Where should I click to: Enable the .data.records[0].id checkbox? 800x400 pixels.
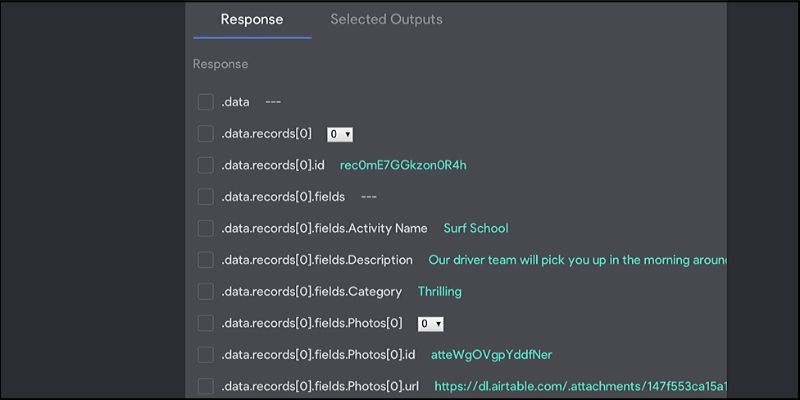pyautogui.click(x=206, y=165)
